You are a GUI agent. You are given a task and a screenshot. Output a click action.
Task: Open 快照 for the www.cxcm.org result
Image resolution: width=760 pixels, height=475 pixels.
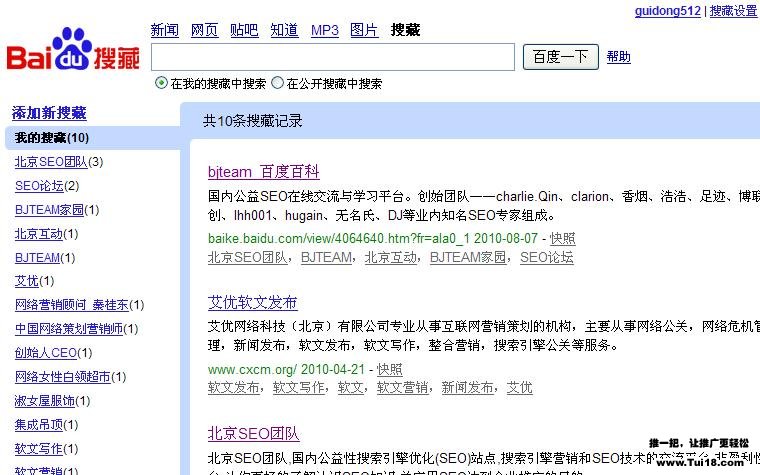(x=390, y=369)
